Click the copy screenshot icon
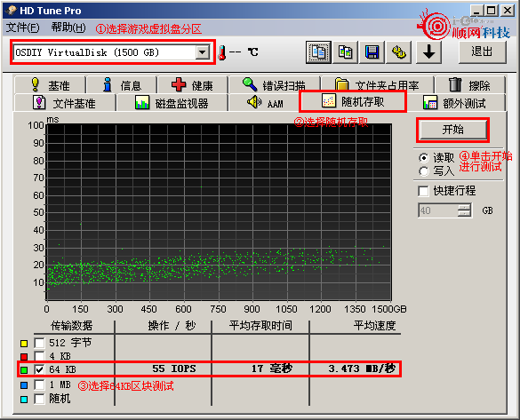The width and height of the screenshot is (520, 420). click(x=345, y=52)
